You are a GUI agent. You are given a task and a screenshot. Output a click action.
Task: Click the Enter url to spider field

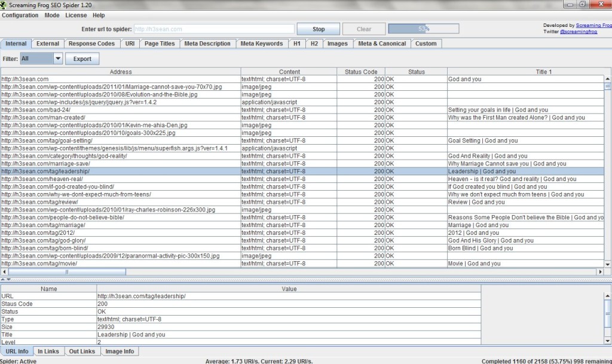coord(213,29)
